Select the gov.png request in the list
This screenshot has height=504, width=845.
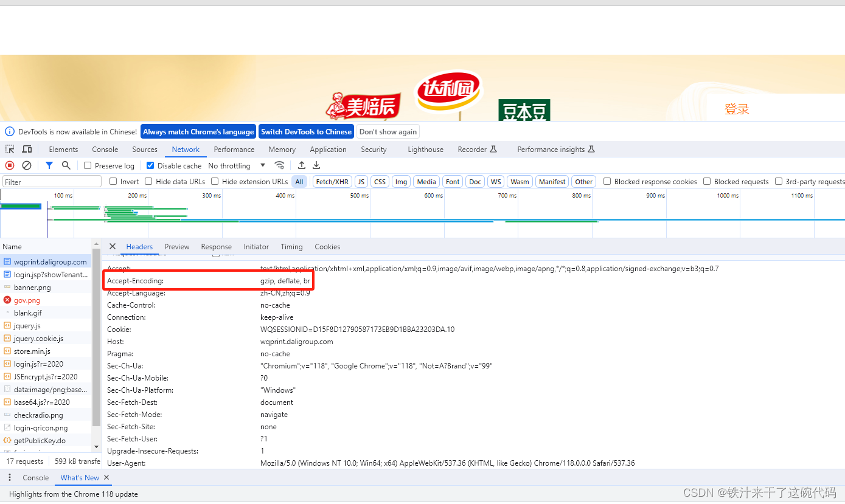tap(27, 300)
